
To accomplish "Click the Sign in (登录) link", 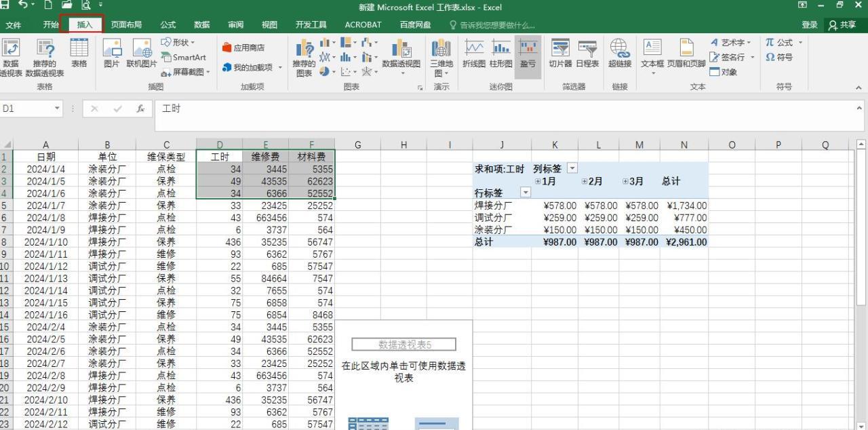I will coord(810,25).
